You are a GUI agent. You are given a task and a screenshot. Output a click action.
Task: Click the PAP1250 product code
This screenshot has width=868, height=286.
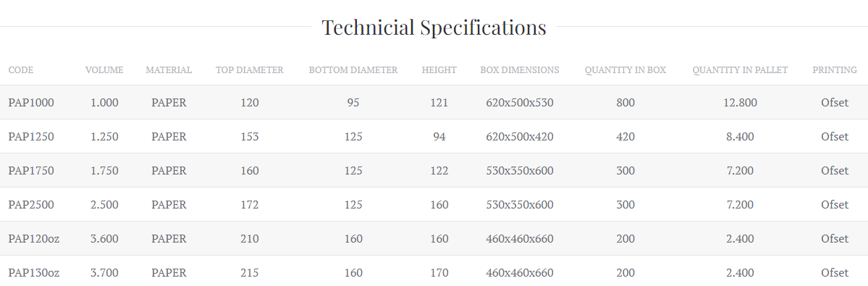pyautogui.click(x=32, y=137)
